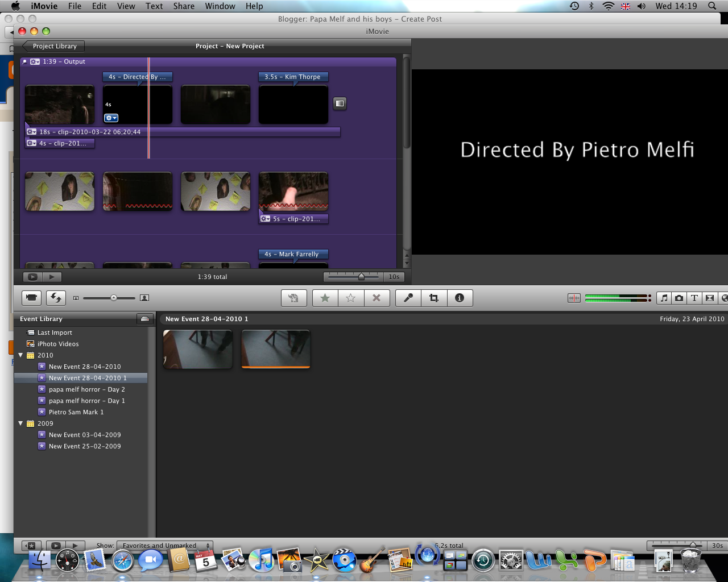Collapse the 2010 events group
This screenshot has height=582, width=728.
21,355
